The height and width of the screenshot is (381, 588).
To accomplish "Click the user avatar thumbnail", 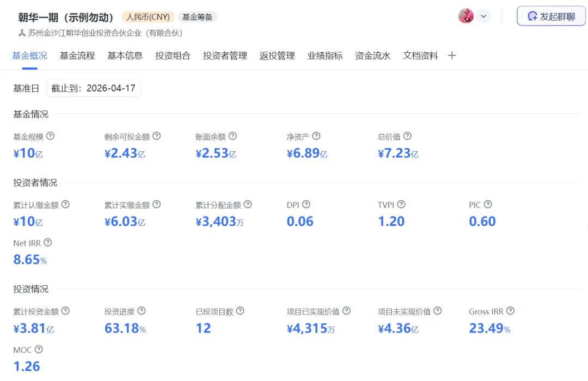I will point(466,16).
